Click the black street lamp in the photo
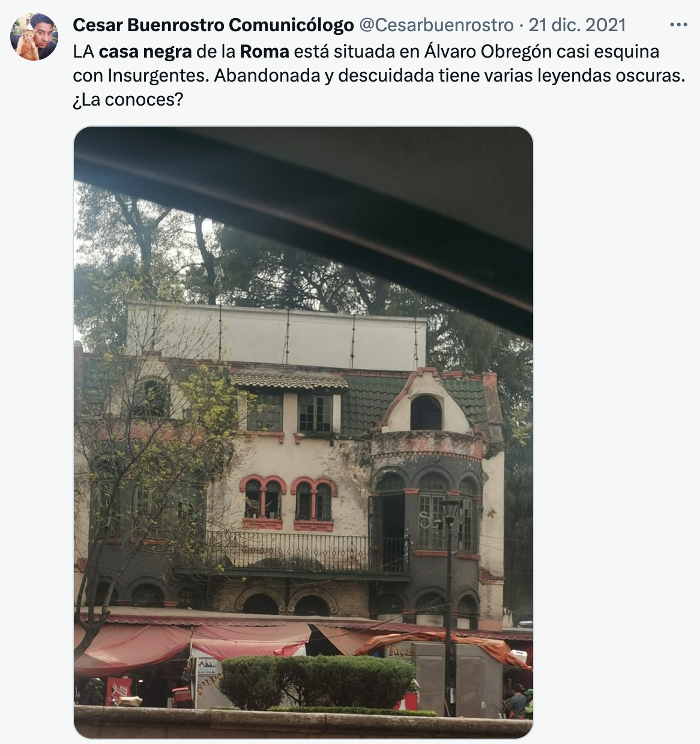The image size is (700, 744). point(449,606)
